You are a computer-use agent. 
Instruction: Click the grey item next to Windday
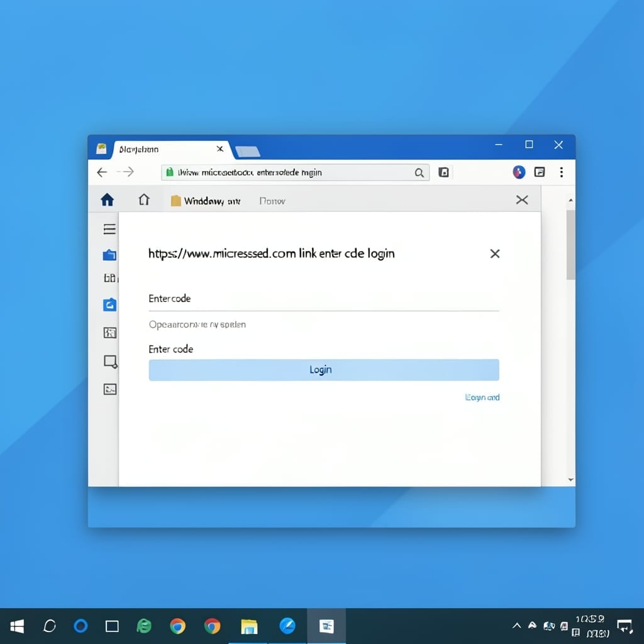pyautogui.click(x=272, y=201)
